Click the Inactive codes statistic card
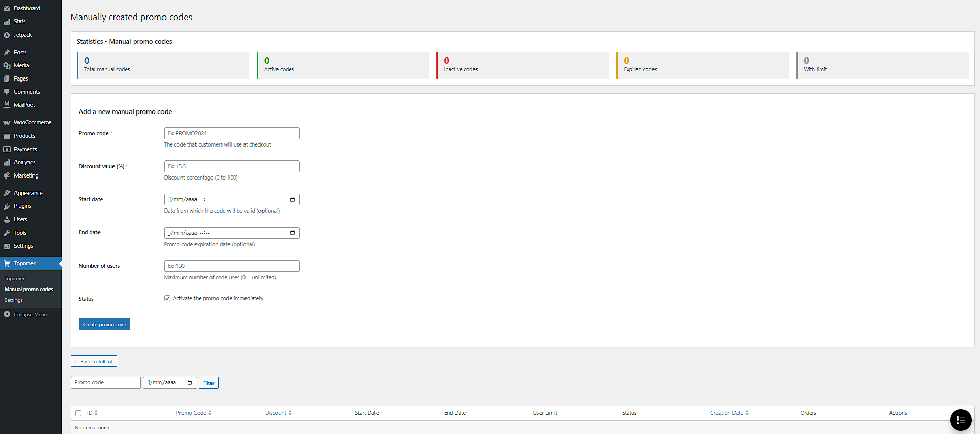980x434 pixels. (522, 65)
